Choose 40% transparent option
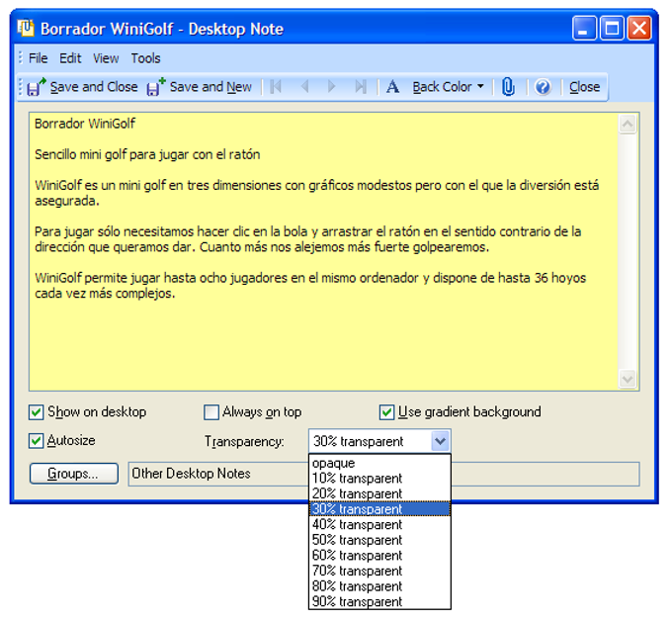 coord(379,524)
